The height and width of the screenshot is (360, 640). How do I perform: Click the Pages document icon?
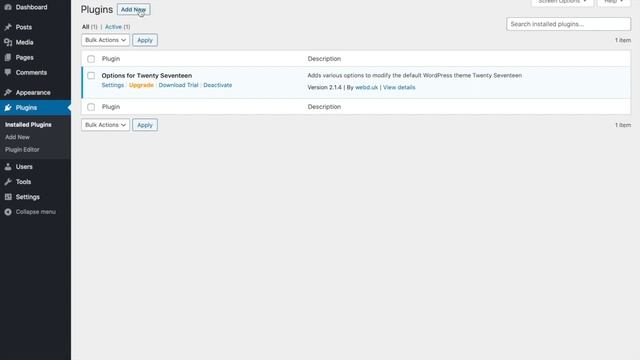(x=8, y=58)
